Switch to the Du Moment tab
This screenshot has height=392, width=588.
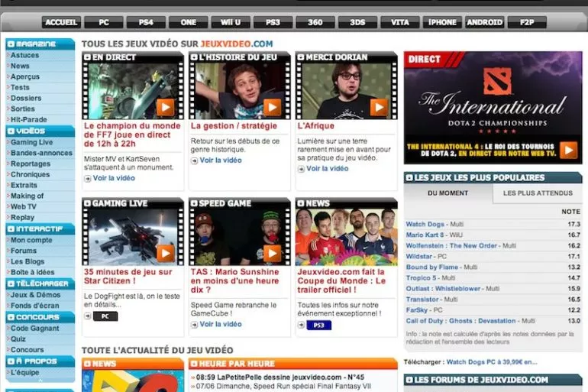(x=448, y=193)
